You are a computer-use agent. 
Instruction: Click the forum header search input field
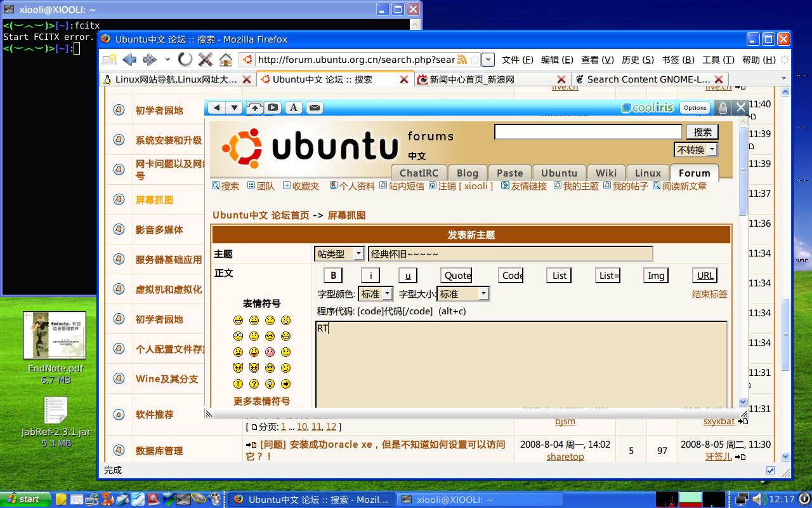tap(588, 132)
